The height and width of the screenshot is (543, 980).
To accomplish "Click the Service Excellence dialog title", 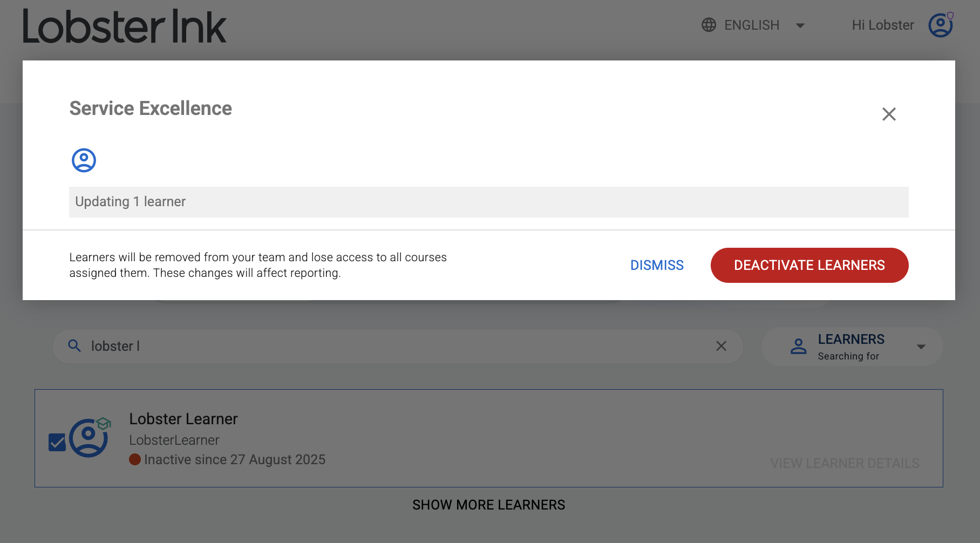I will [x=151, y=108].
